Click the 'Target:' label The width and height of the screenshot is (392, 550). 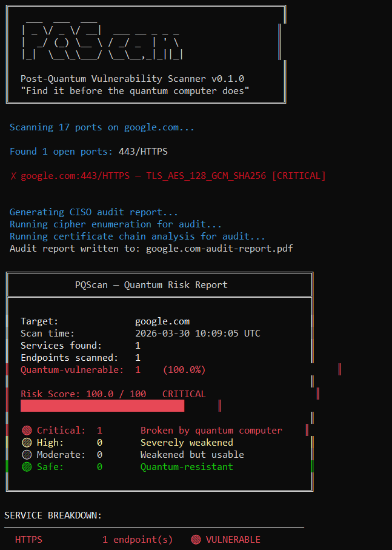pyautogui.click(x=39, y=321)
